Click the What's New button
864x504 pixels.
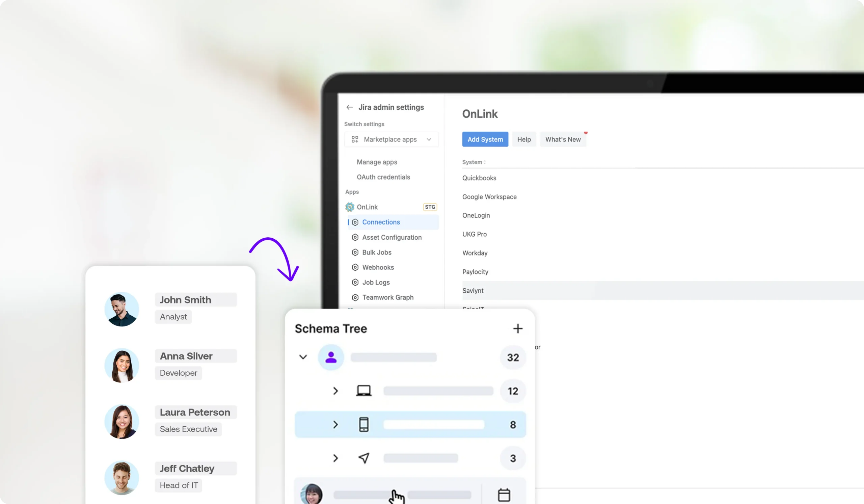[563, 139]
